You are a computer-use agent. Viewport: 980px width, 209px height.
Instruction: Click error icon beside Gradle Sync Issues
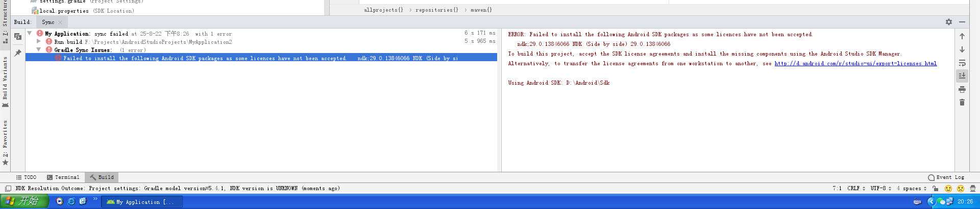49,50
